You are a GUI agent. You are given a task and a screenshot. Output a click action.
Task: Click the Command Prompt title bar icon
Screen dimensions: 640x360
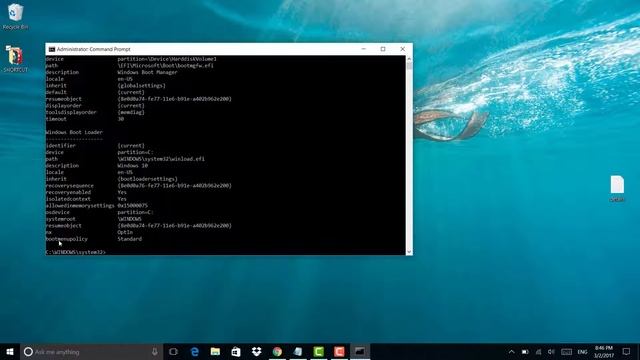click(x=52, y=49)
